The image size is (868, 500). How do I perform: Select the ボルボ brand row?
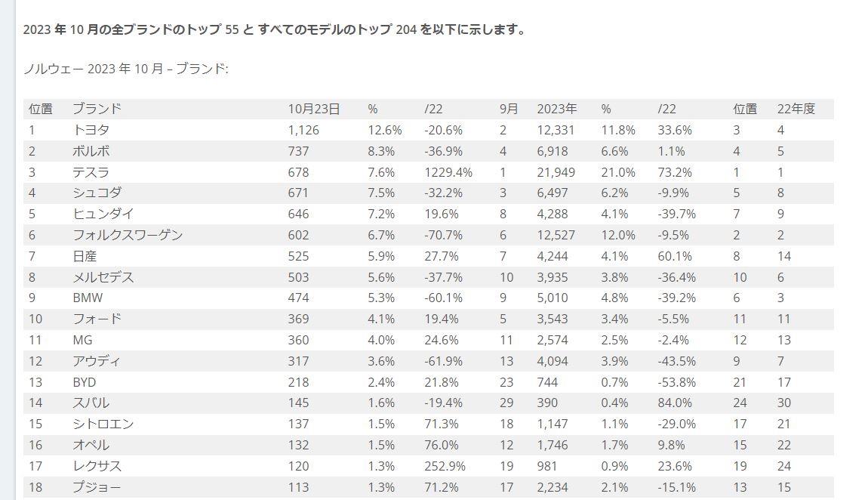(x=429, y=151)
